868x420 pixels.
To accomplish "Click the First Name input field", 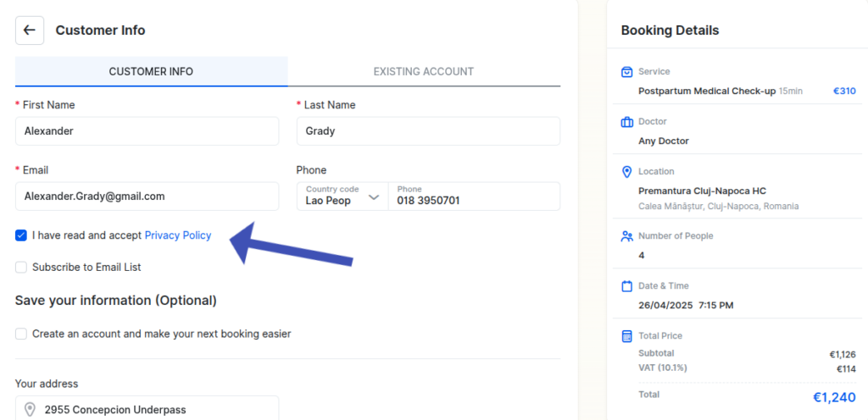I will click(x=147, y=131).
